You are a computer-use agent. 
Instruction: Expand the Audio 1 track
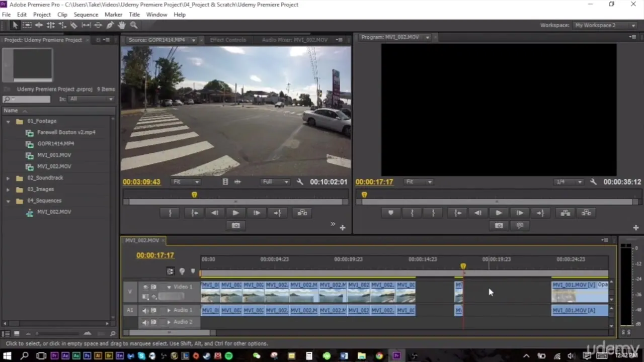[x=169, y=310]
